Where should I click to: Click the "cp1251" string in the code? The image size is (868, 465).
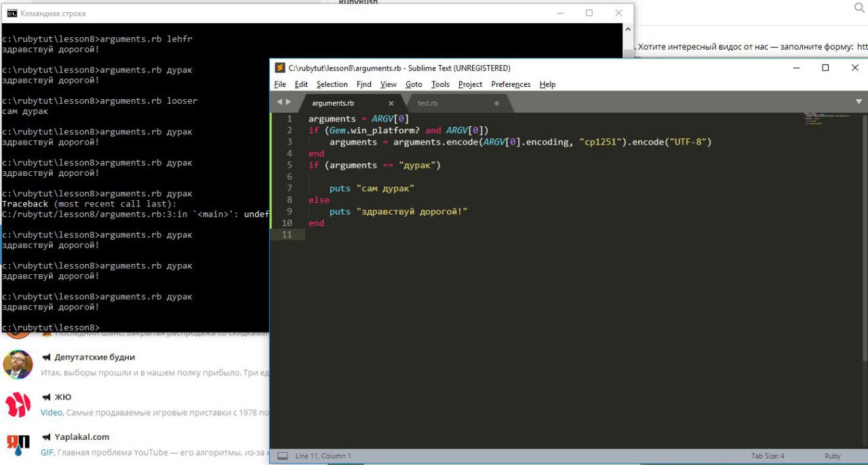[x=602, y=142]
